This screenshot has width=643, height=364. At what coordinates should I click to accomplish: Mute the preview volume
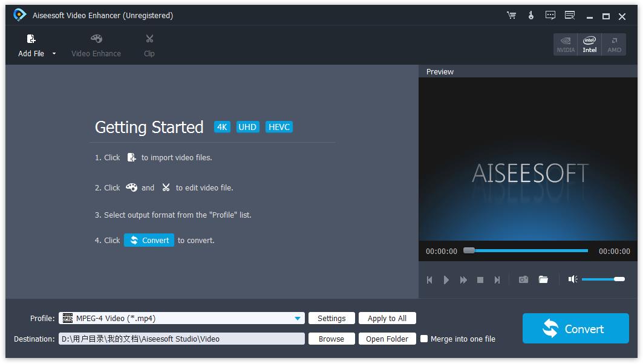click(573, 279)
